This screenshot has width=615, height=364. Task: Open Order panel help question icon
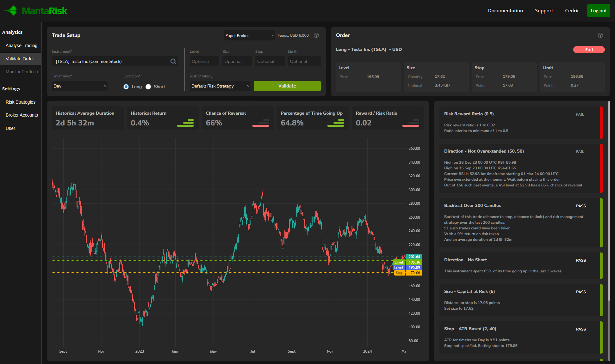tap(600, 35)
